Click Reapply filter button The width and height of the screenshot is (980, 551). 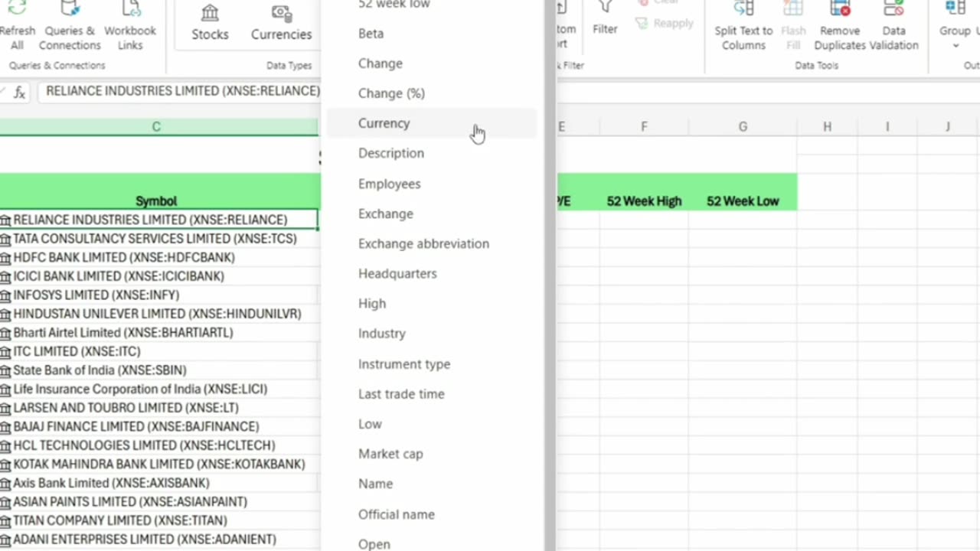pyautogui.click(x=664, y=23)
